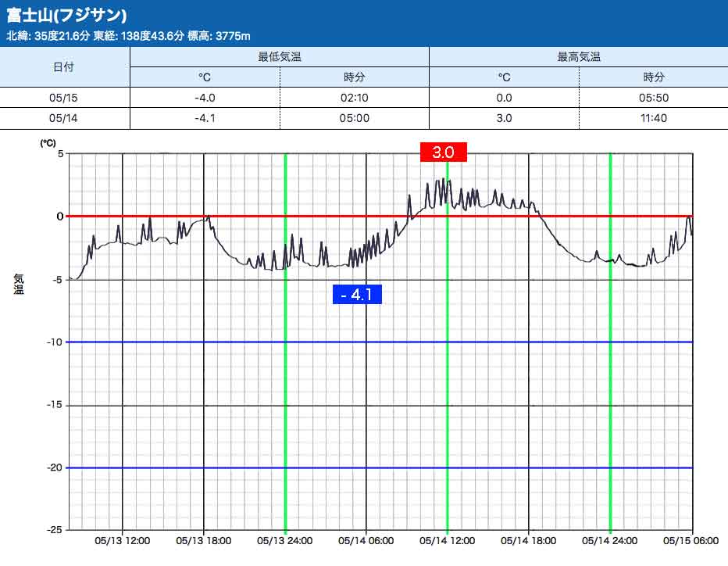728x566 pixels.
Task: Click the -20 y-axis tick label
Action: [x=55, y=467]
